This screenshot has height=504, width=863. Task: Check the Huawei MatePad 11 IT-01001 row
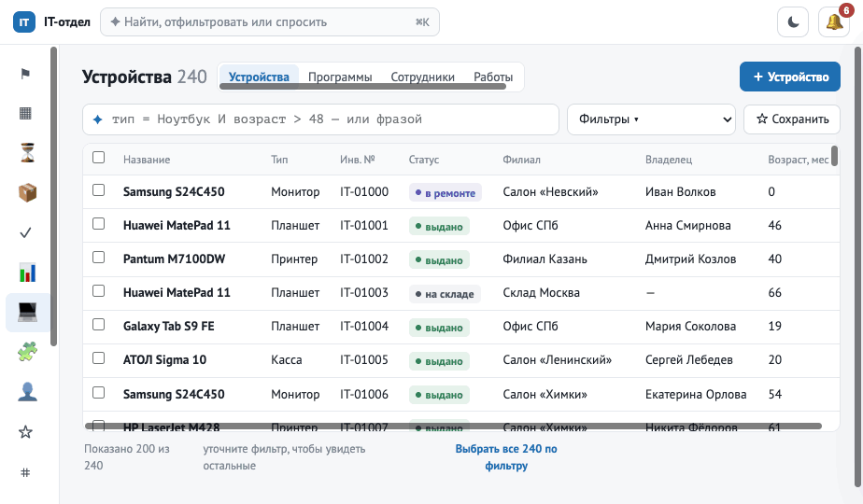[98, 224]
